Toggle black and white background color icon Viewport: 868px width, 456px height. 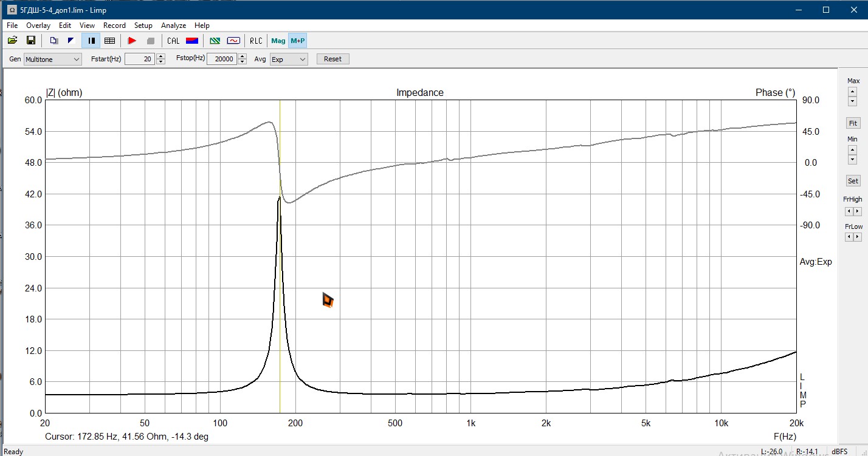71,41
